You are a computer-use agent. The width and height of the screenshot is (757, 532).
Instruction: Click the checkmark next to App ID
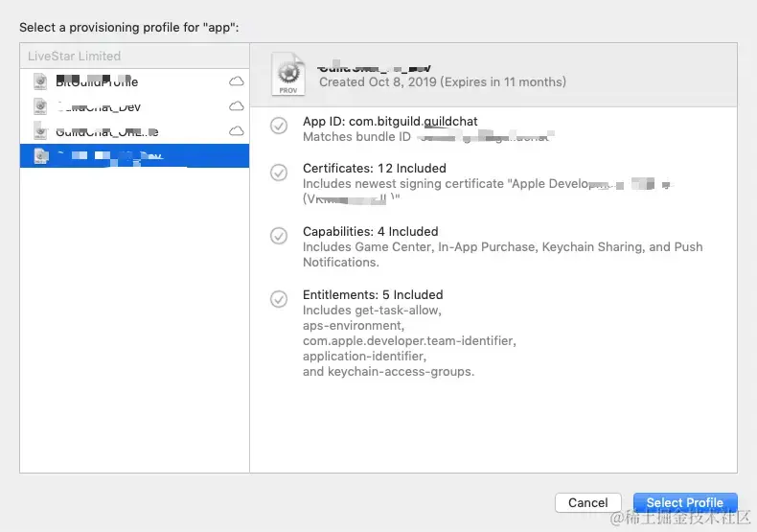[x=279, y=126]
